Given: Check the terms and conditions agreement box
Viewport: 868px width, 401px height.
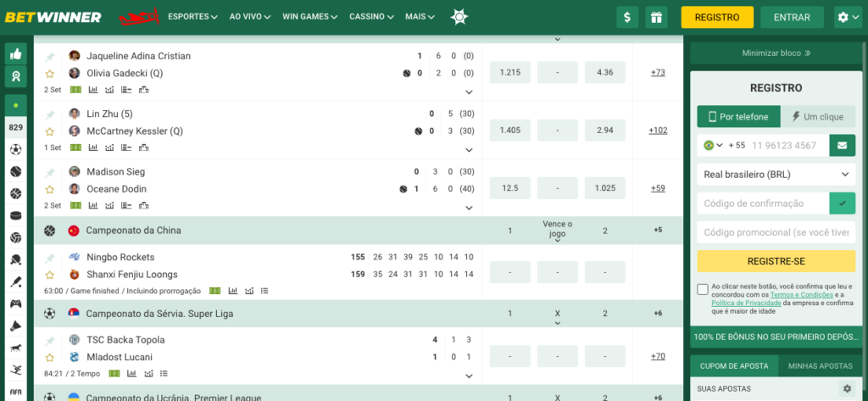Looking at the screenshot, I should [x=703, y=290].
